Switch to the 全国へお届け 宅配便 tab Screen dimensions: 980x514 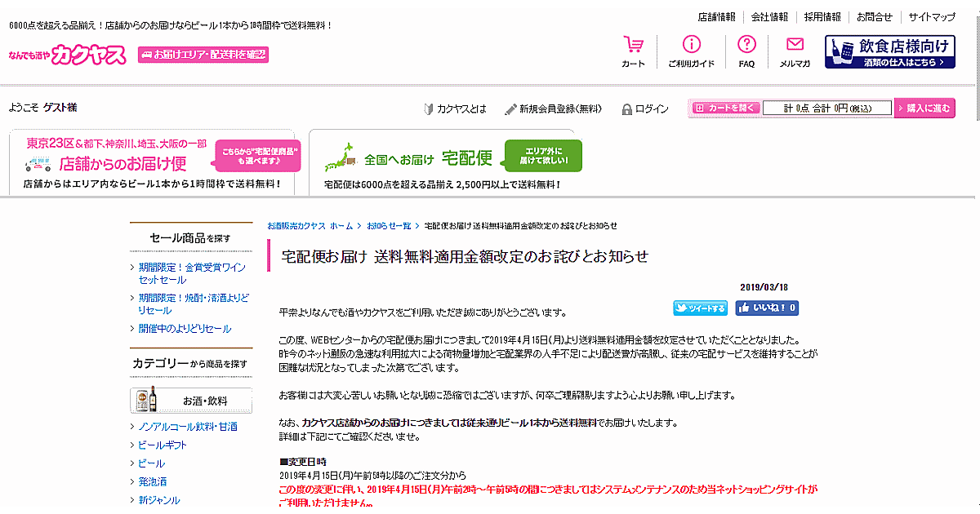coord(441,162)
